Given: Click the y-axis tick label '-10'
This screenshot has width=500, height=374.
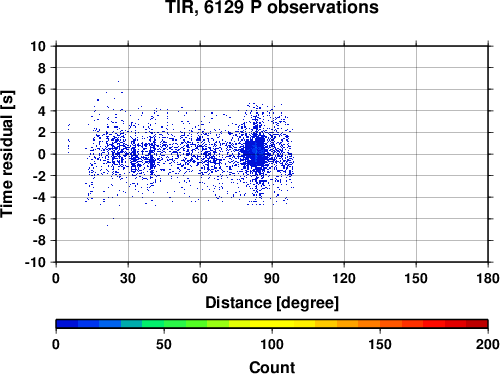Looking at the screenshot, I should click(x=35, y=263).
